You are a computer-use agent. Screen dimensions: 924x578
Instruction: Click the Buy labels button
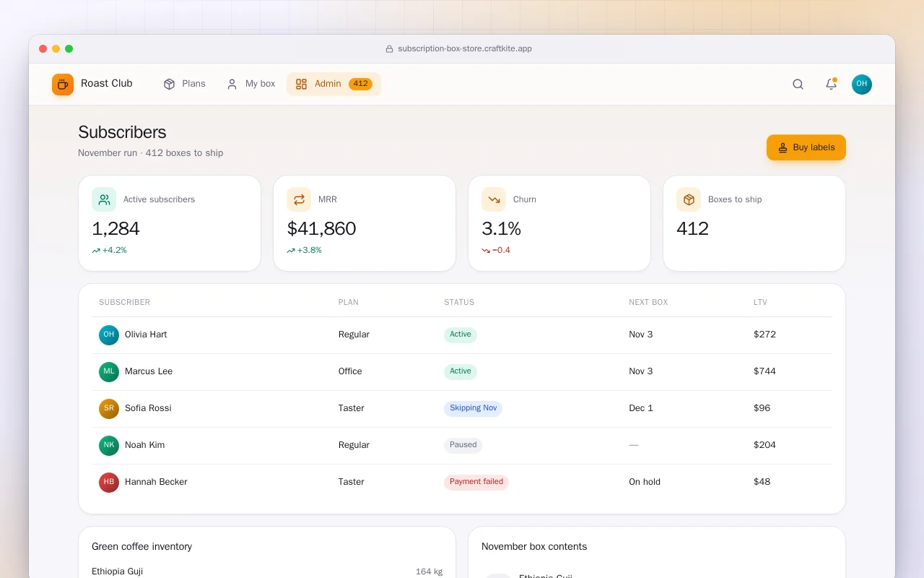pyautogui.click(x=806, y=147)
